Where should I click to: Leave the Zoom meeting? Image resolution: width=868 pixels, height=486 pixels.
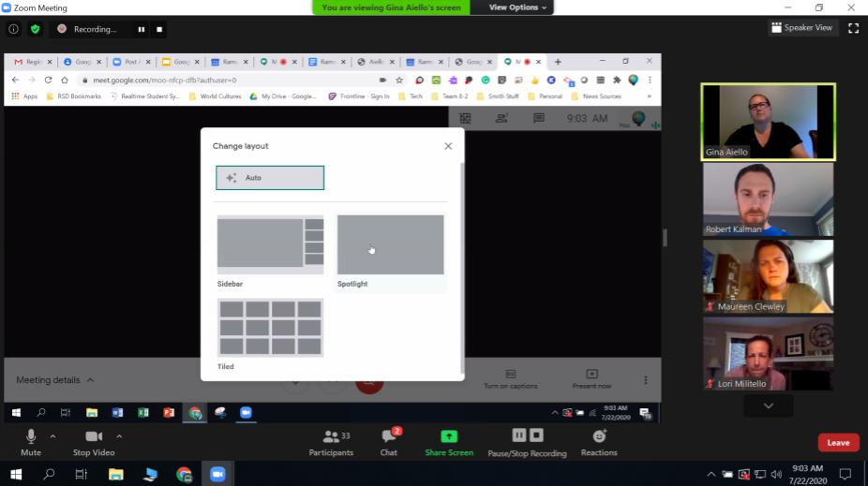click(838, 442)
